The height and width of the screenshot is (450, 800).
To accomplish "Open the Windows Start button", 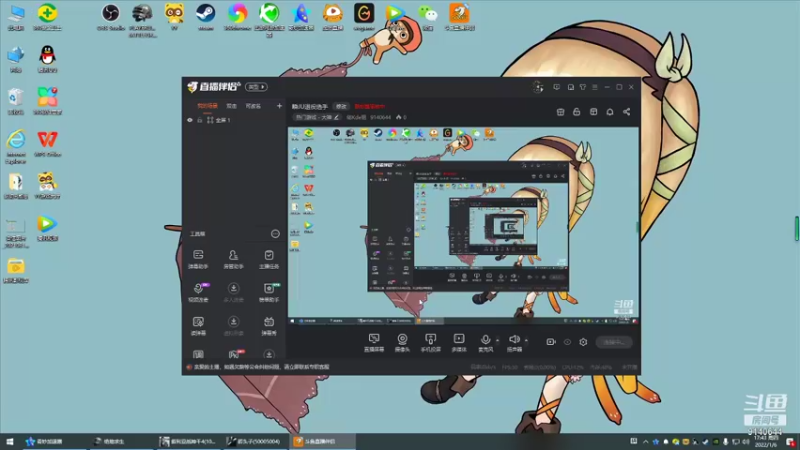I will pos(10,441).
